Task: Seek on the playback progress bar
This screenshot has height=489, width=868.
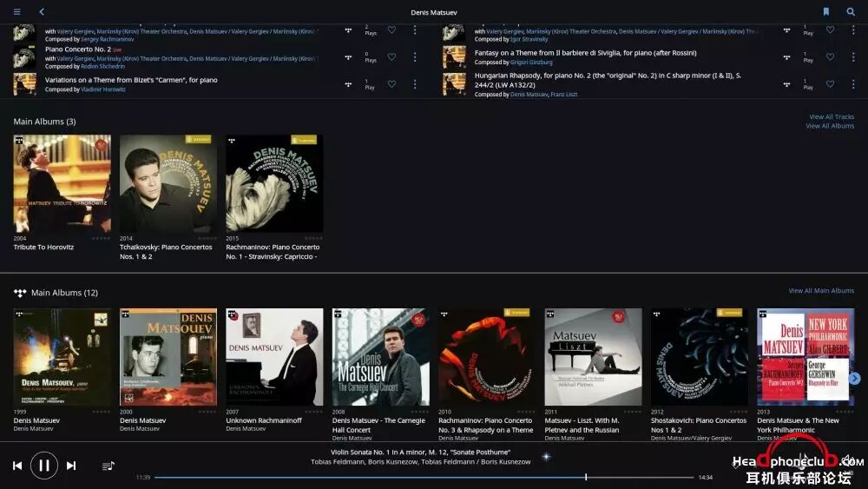Action: pyautogui.click(x=424, y=477)
